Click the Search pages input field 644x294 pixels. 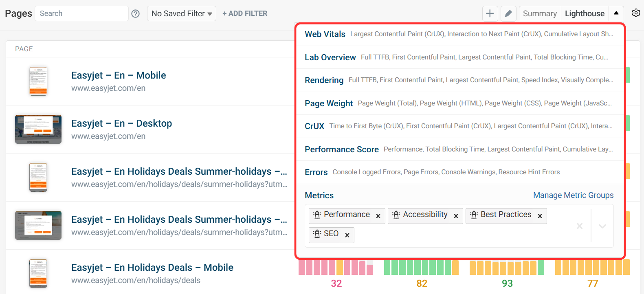pyautogui.click(x=81, y=13)
